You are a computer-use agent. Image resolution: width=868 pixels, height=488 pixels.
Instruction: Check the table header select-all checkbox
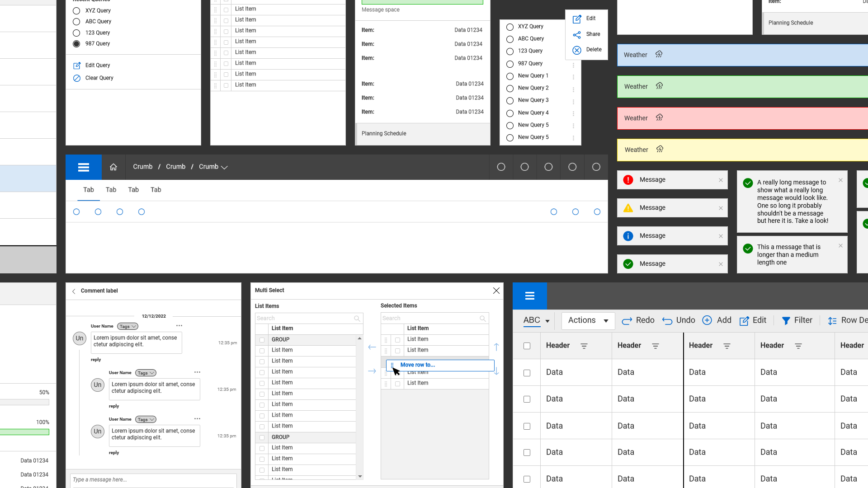point(527,346)
